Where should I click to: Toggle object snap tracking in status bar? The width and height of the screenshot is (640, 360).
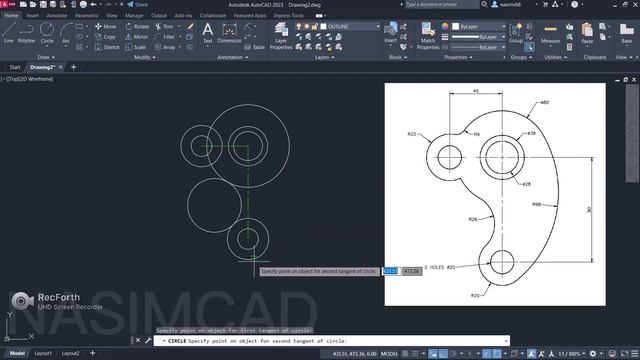(x=487, y=353)
